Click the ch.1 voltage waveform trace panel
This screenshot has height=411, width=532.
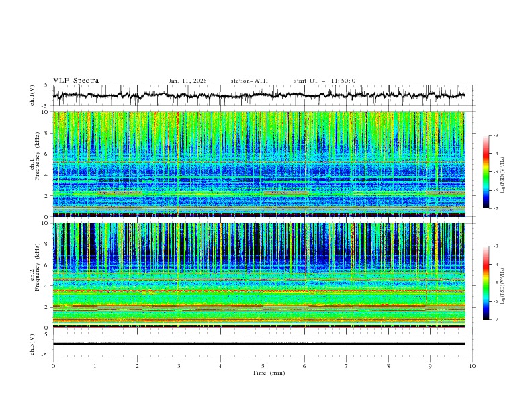coord(264,95)
